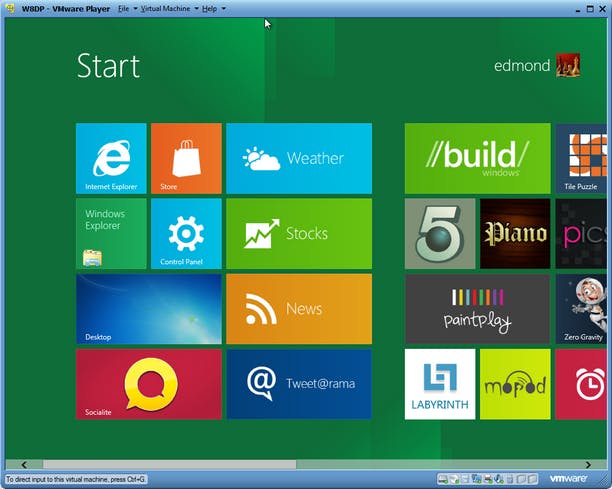Open the //build/ windows tile
Viewport: 612px width, 489px height.
[478, 158]
